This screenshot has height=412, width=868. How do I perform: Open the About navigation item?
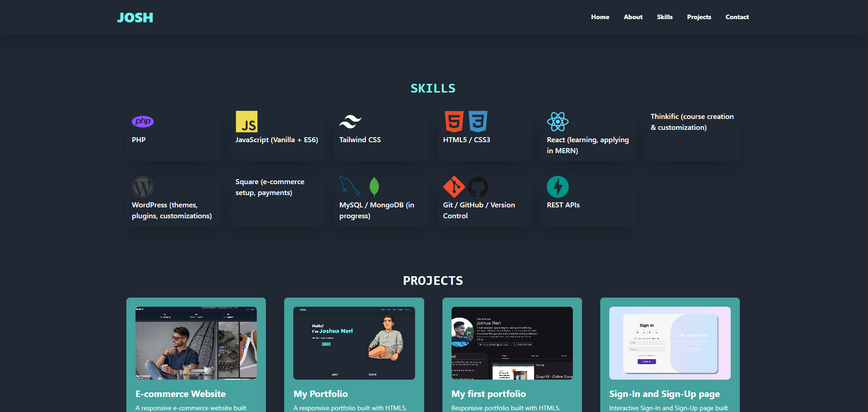(x=633, y=17)
